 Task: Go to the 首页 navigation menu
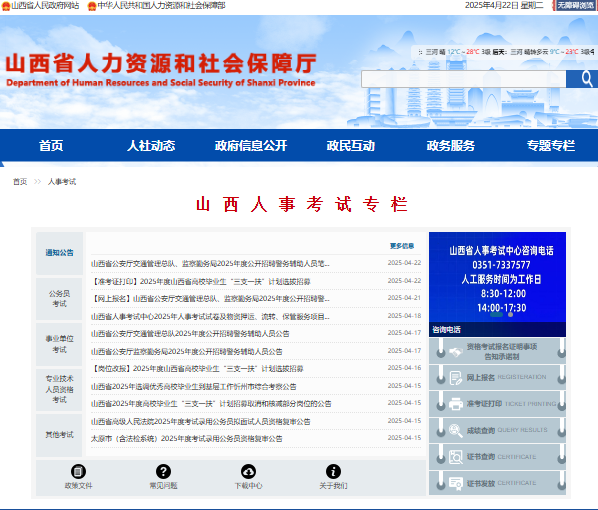51,145
